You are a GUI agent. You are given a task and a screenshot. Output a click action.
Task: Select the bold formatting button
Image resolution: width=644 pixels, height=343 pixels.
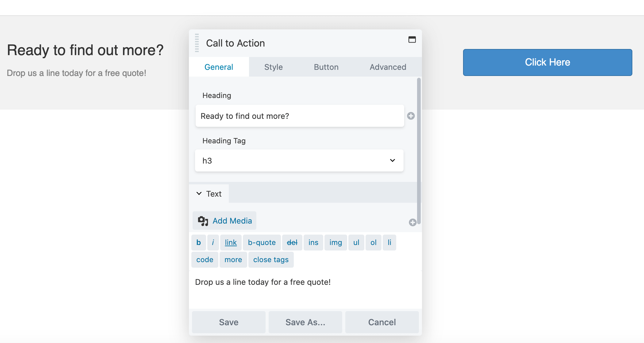click(198, 242)
